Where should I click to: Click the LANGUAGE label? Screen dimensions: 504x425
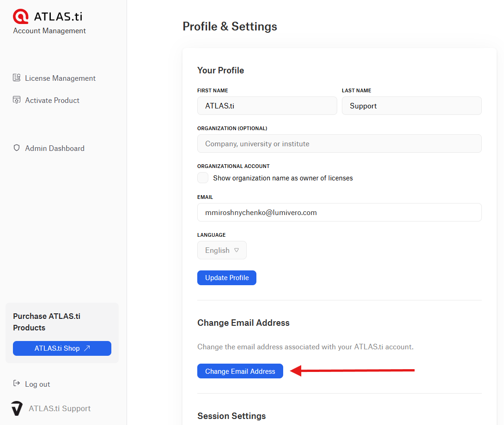(211, 234)
